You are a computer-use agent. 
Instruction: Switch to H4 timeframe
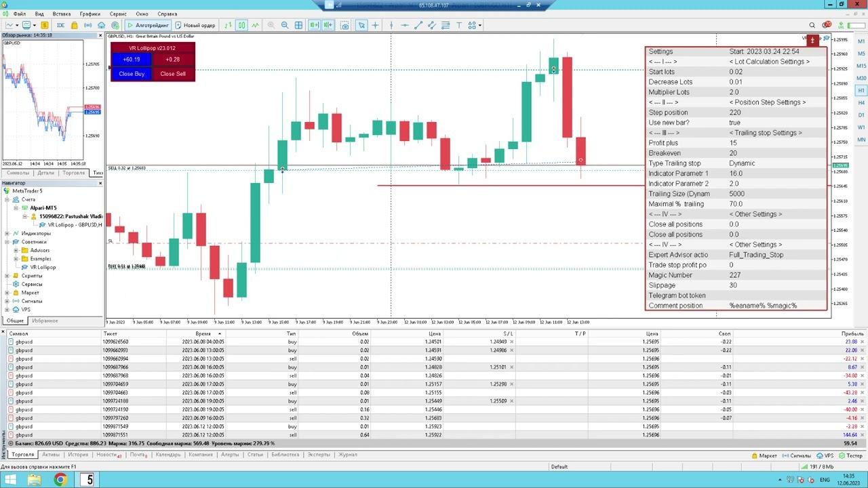click(x=861, y=102)
